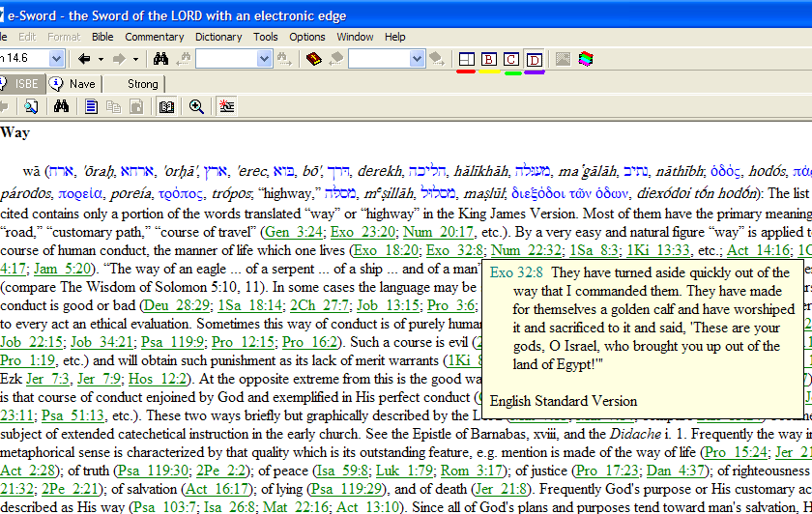Screen dimensions: 812x514
Task: Toggle the B Bible panel layout button
Action: coord(488,59)
